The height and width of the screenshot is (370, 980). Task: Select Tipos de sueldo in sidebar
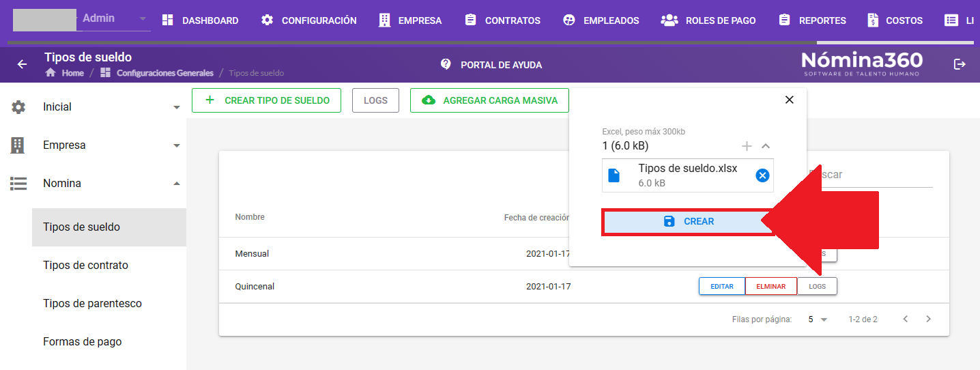pos(109,227)
